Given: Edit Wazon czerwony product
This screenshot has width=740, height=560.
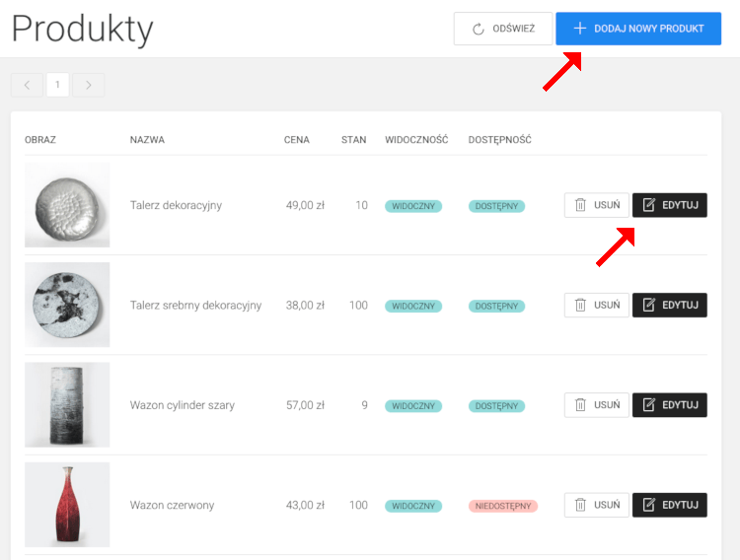Looking at the screenshot, I should point(670,505).
